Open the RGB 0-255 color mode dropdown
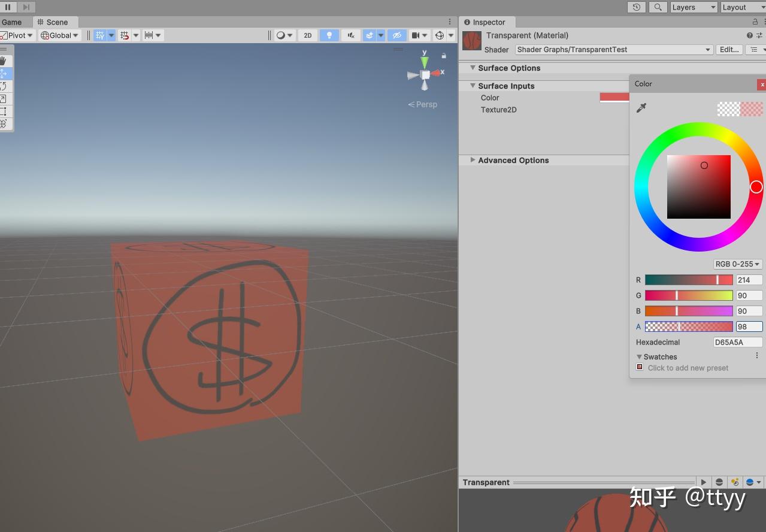This screenshot has height=532, width=766. coord(737,264)
